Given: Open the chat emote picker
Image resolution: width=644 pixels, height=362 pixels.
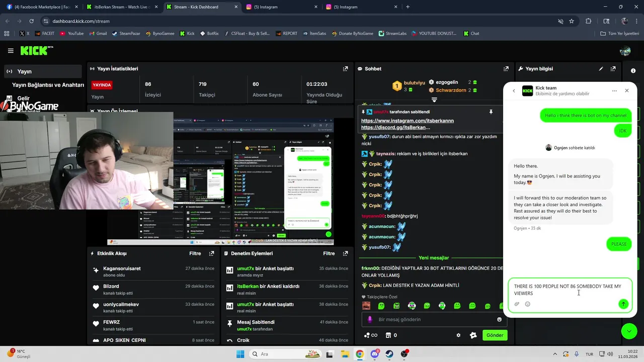Looking at the screenshot, I should 499,319.
